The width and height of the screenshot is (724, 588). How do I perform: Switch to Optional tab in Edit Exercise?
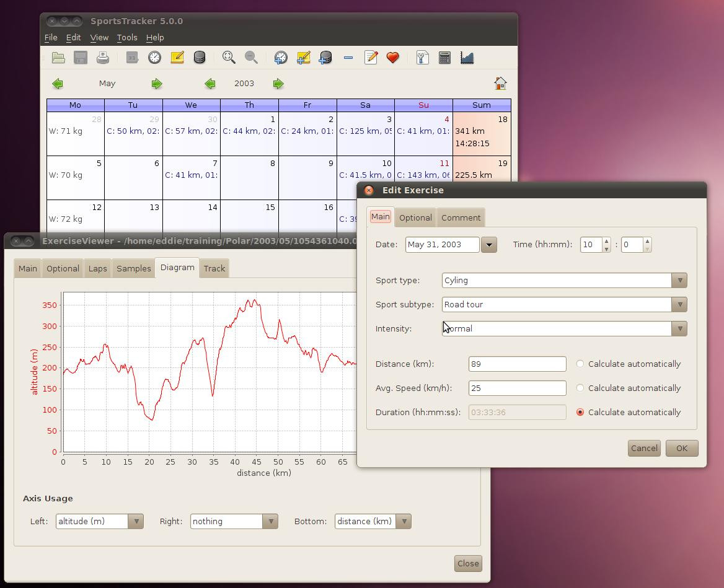pos(415,217)
